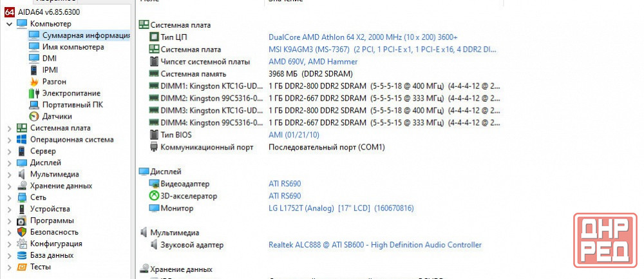Click the DMI monitor icon

pos(35,59)
